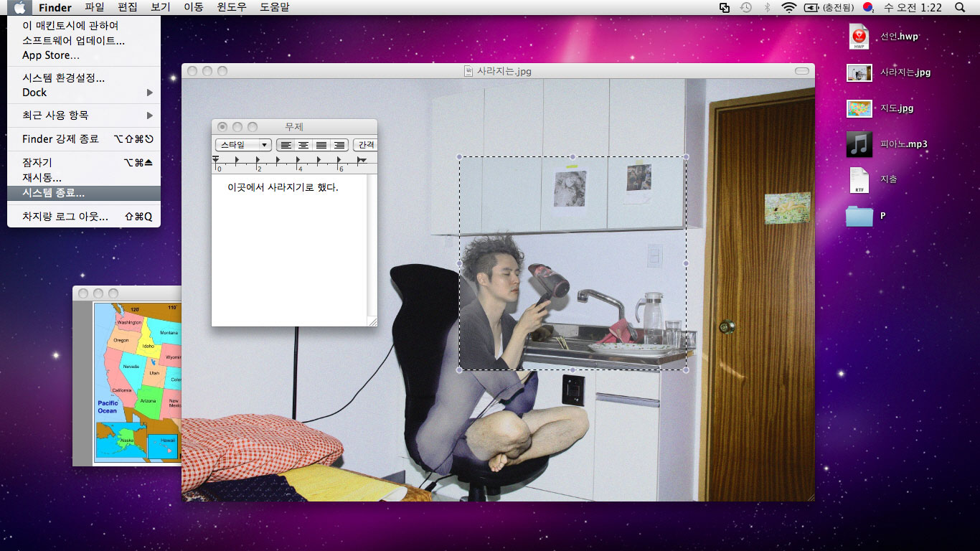This screenshot has width=980, height=551.
Task: Toggle center text alignment
Action: 303,145
